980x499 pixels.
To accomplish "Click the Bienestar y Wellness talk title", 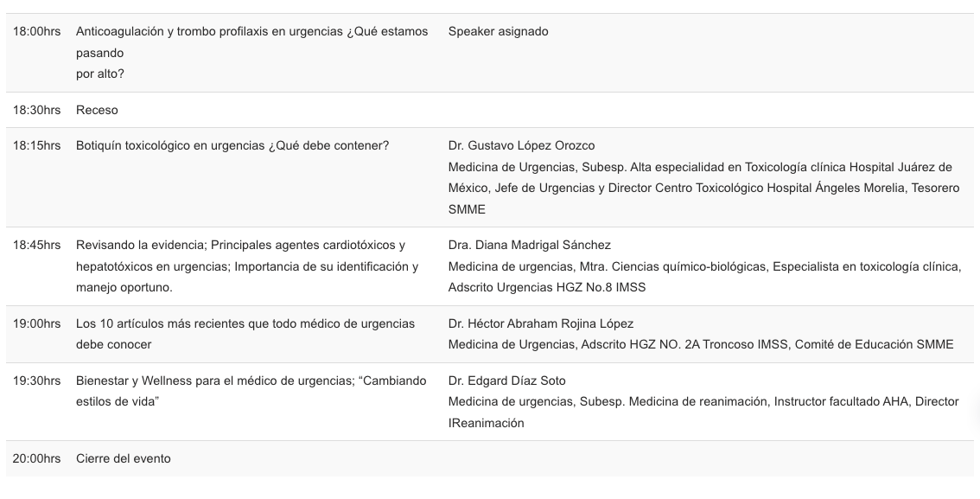I will 251,391.
